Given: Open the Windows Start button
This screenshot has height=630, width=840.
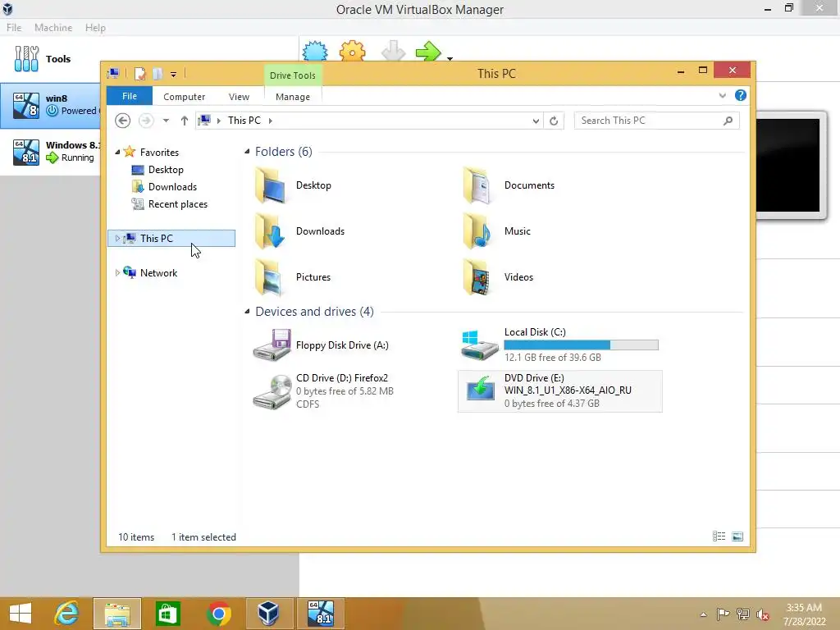Looking at the screenshot, I should [21, 614].
